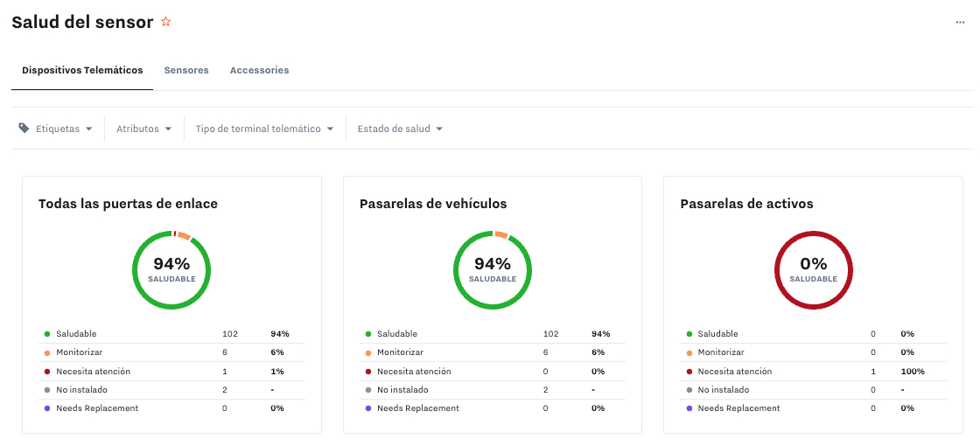Click the Todas las puertas de enlace heading
This screenshot has width=980, height=446.
[x=128, y=204]
